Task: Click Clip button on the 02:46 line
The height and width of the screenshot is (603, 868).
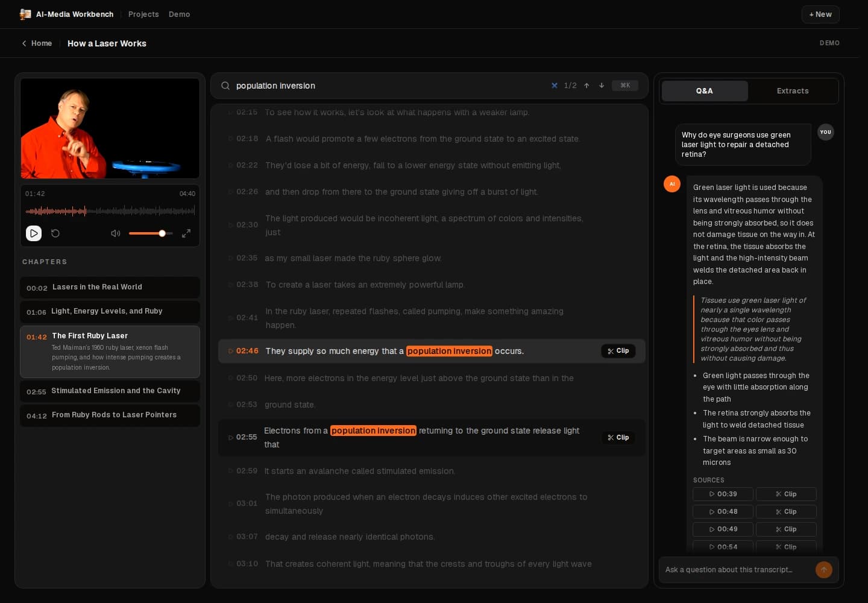Action: tap(618, 351)
